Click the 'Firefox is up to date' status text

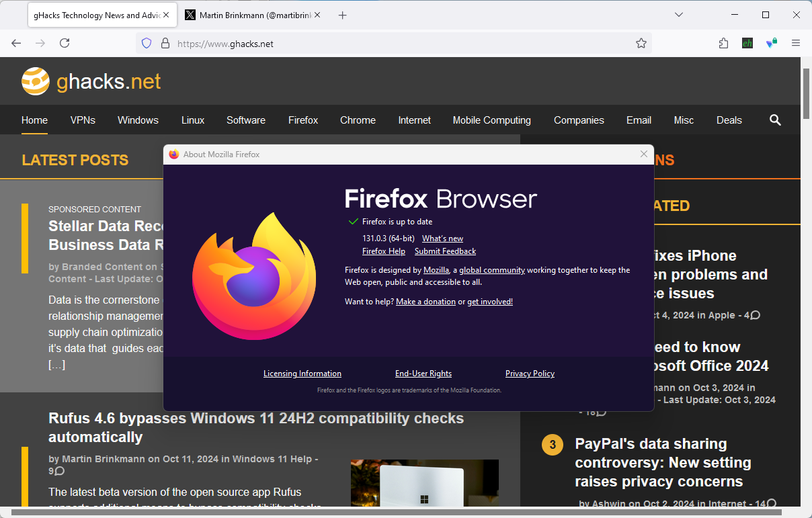(397, 222)
